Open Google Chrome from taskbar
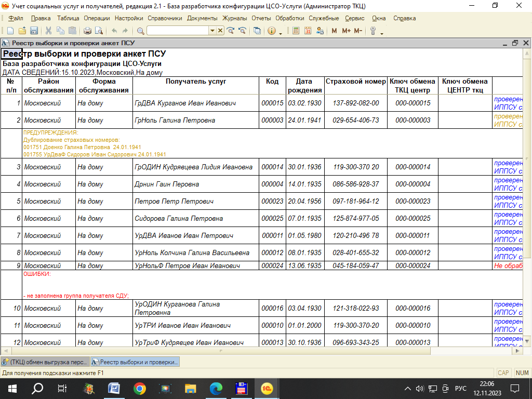This screenshot has height=399, width=532. tap(139, 388)
